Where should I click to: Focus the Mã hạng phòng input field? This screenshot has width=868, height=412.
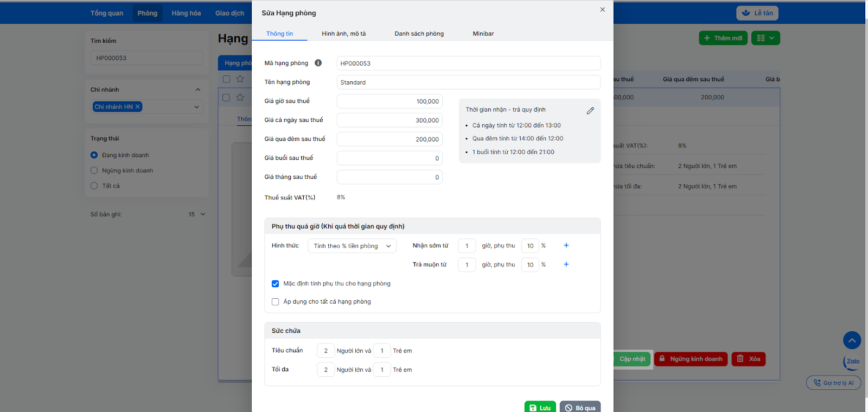[x=469, y=63]
